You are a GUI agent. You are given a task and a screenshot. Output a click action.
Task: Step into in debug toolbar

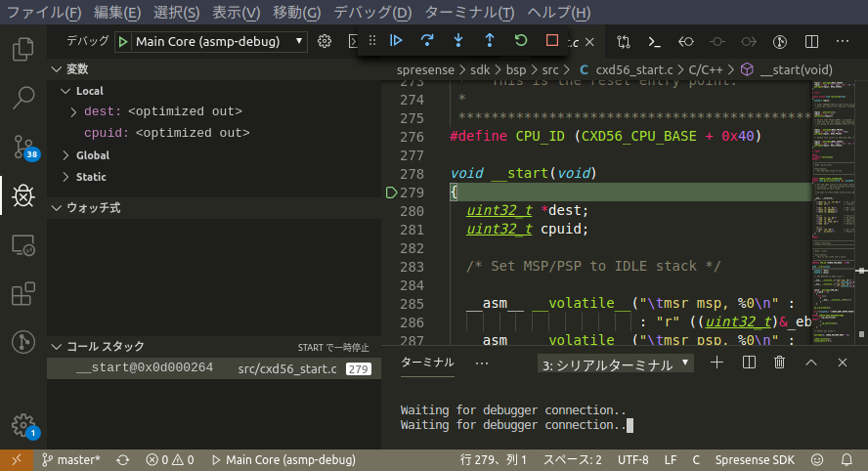458,40
